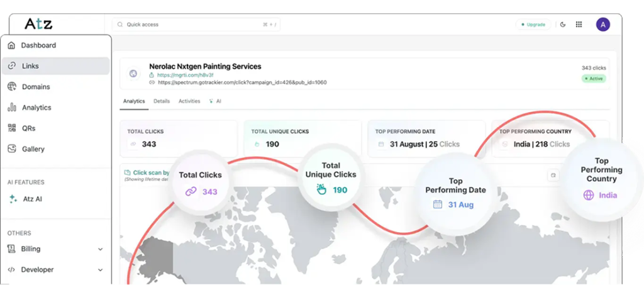Expand the Developer menu chevron
The height and width of the screenshot is (285, 644).
(101, 270)
